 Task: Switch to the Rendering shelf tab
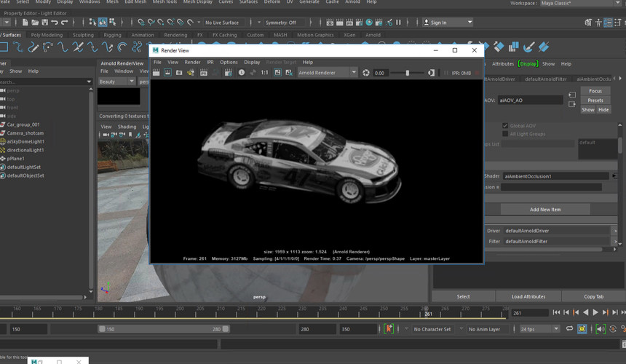tap(175, 35)
